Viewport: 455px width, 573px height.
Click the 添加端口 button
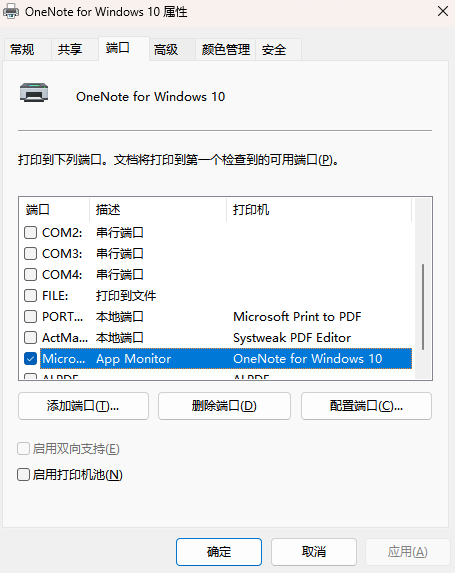(83, 406)
